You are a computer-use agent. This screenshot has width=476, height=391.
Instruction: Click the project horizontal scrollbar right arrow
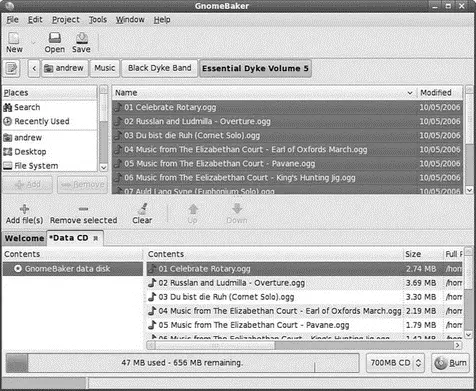(x=458, y=345)
